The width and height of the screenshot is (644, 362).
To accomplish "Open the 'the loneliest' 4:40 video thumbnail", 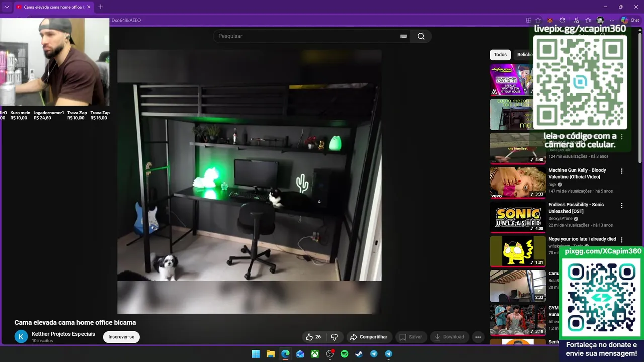I will point(518,148).
